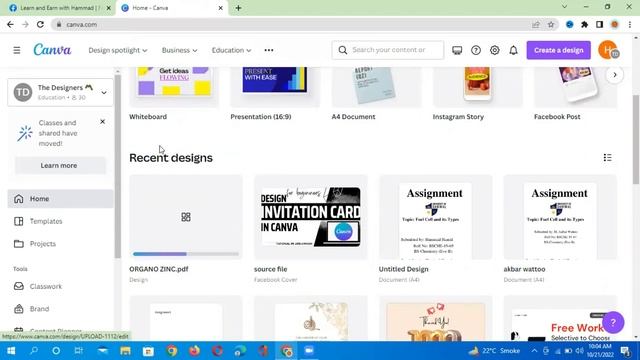The height and width of the screenshot is (360, 640).
Task: Expand Design spotlight menu
Action: pos(118,50)
